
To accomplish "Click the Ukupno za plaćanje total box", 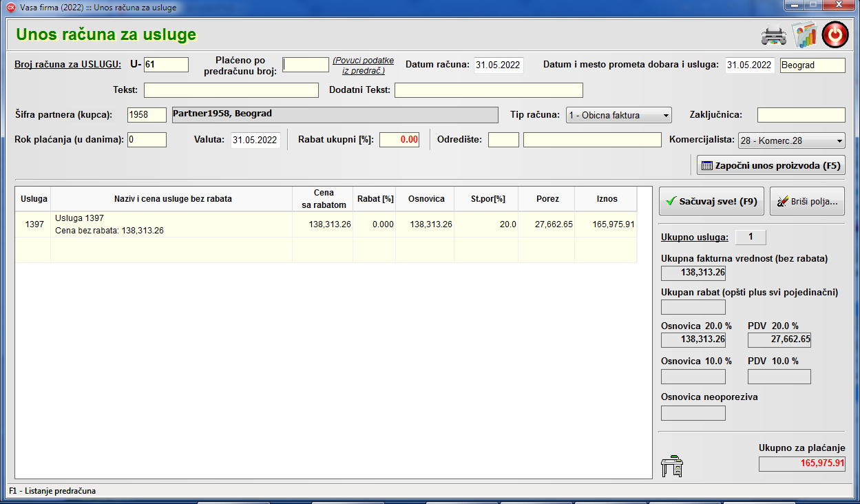I will [801, 463].
